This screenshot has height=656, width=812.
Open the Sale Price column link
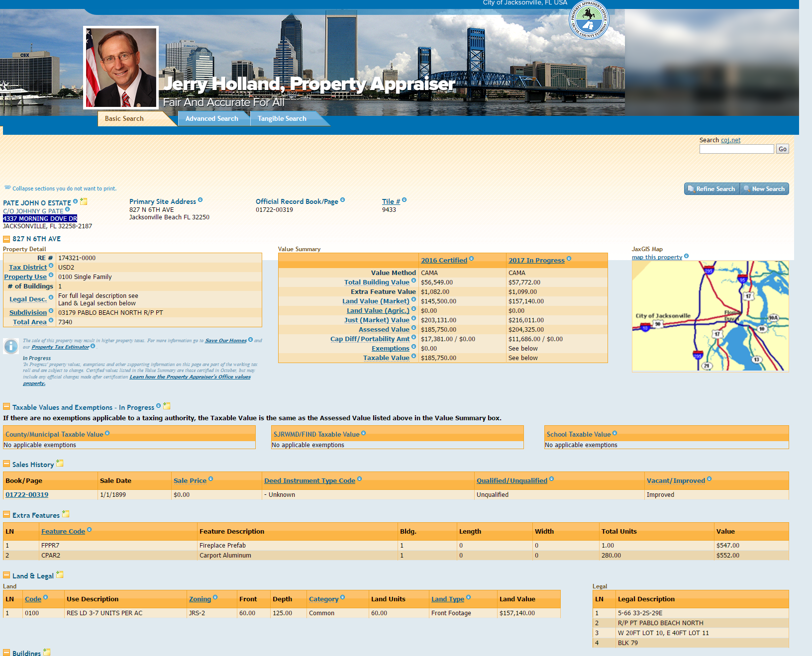tap(190, 481)
